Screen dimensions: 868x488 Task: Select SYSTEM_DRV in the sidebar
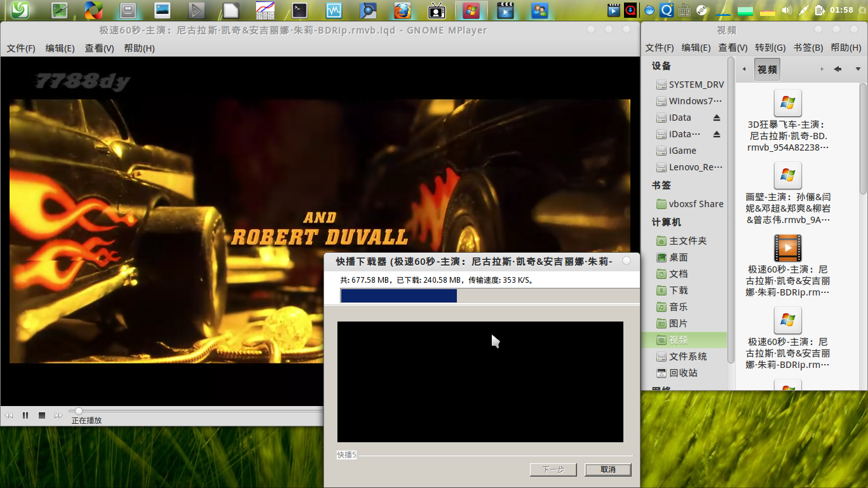tap(689, 85)
